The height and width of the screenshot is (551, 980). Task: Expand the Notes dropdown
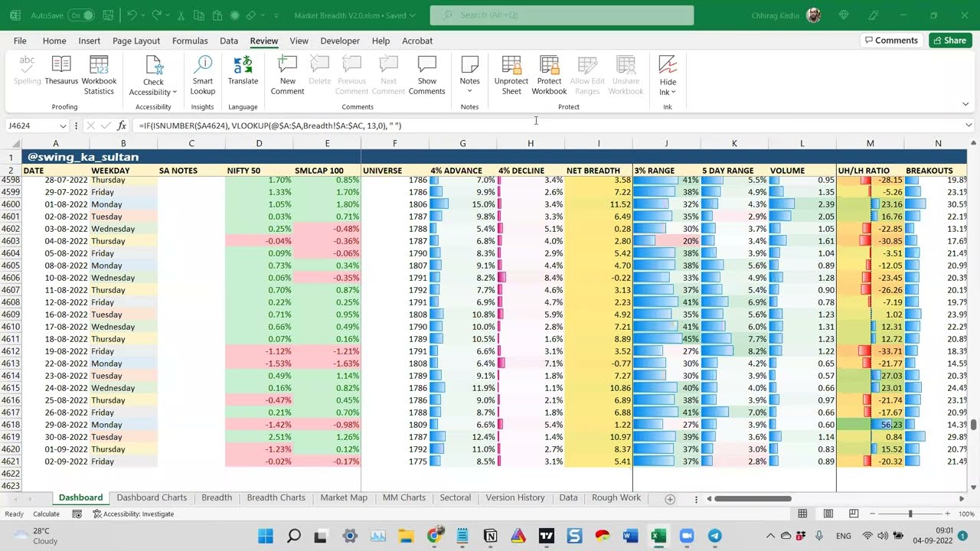(469, 91)
